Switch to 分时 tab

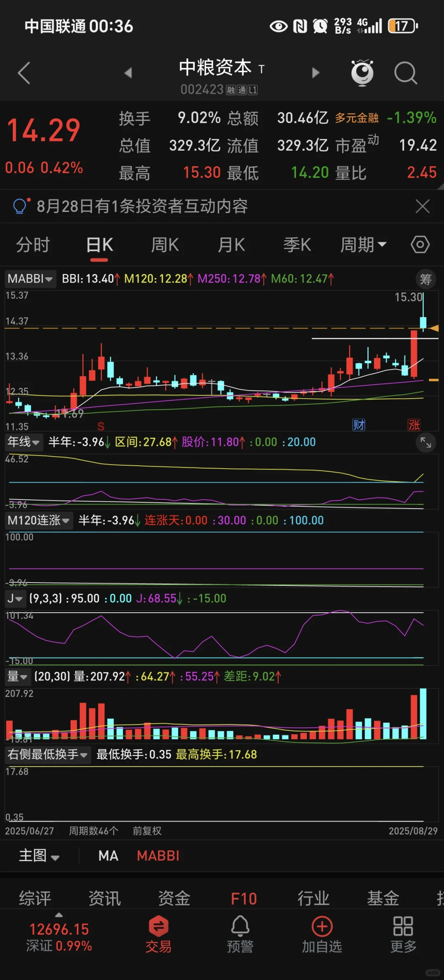(33, 245)
